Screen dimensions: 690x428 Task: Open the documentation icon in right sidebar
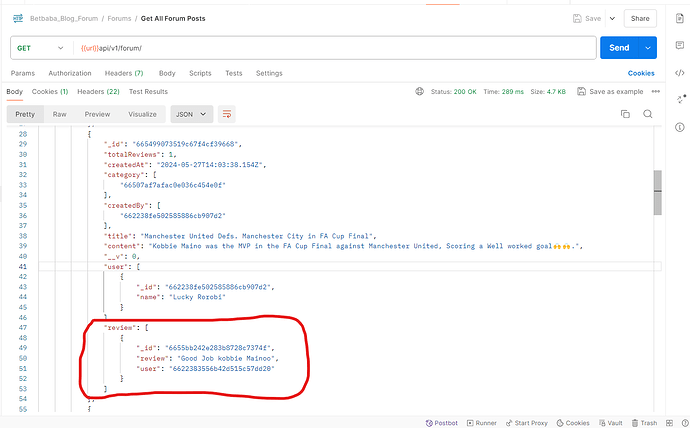coord(680,18)
